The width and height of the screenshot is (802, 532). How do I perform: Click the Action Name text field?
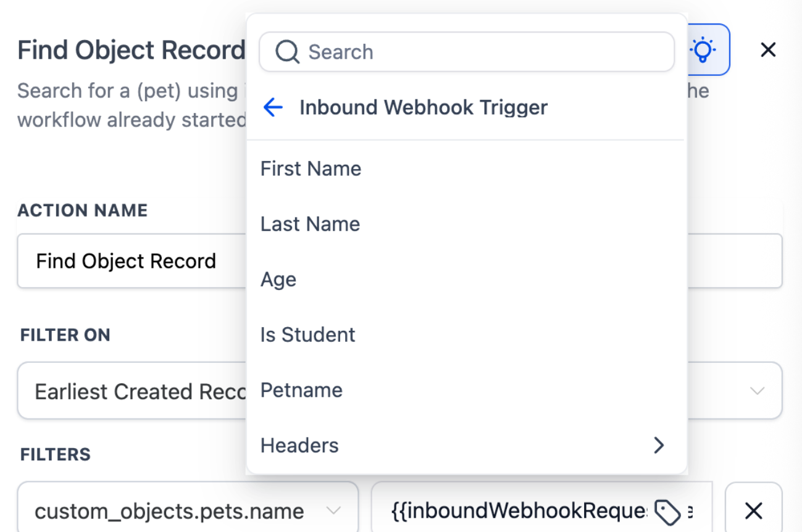click(x=130, y=261)
